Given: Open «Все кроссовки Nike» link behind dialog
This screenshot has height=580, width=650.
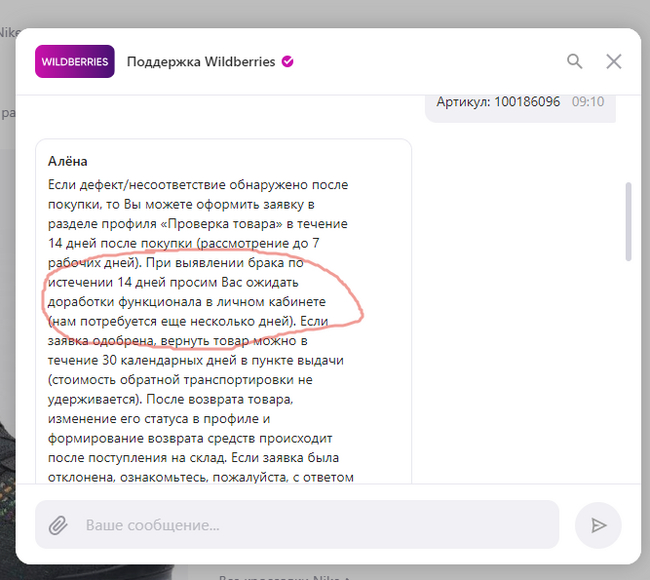Looking at the screenshot, I should coord(285,574).
